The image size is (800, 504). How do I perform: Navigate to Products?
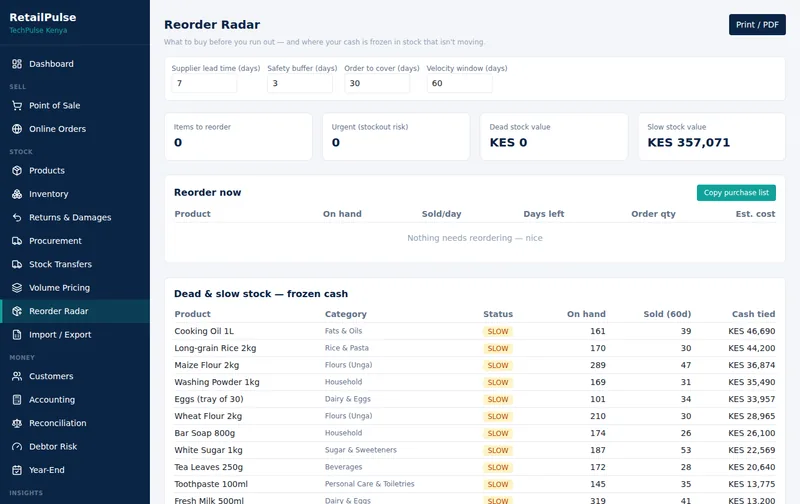(x=75, y=170)
